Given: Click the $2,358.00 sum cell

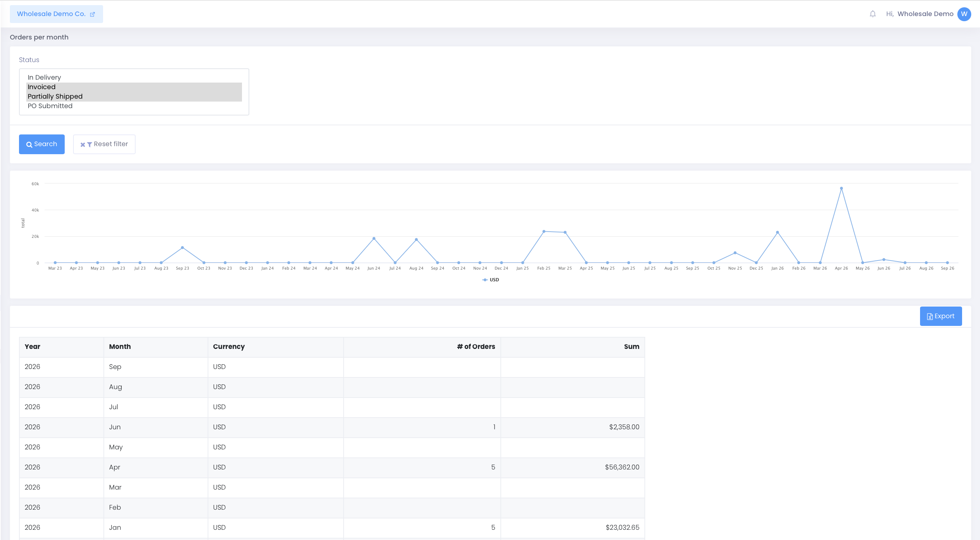Looking at the screenshot, I should point(572,427).
